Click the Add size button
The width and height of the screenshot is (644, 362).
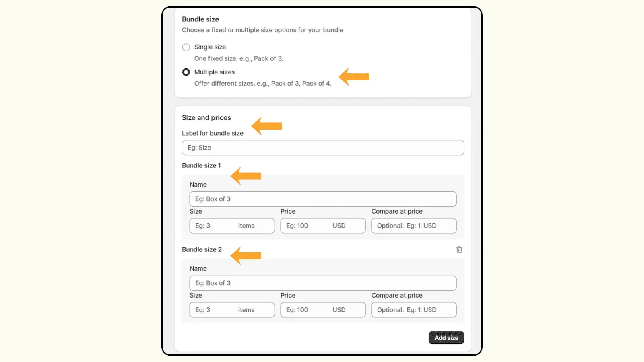[446, 337]
